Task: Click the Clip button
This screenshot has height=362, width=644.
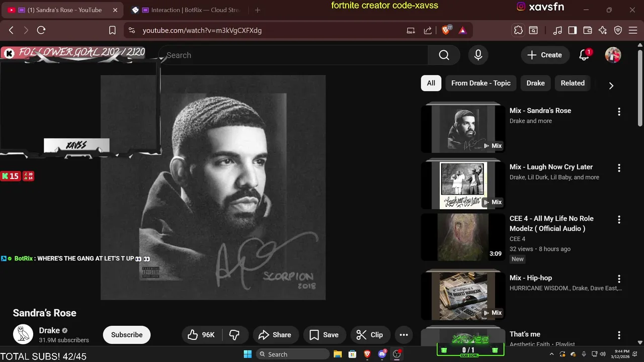Action: click(x=370, y=335)
